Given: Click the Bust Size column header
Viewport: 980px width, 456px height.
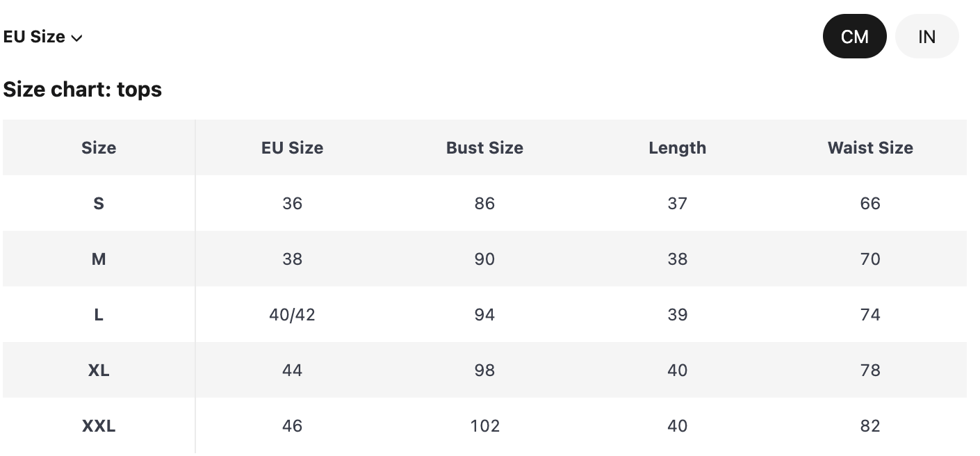Looking at the screenshot, I should point(484,148).
